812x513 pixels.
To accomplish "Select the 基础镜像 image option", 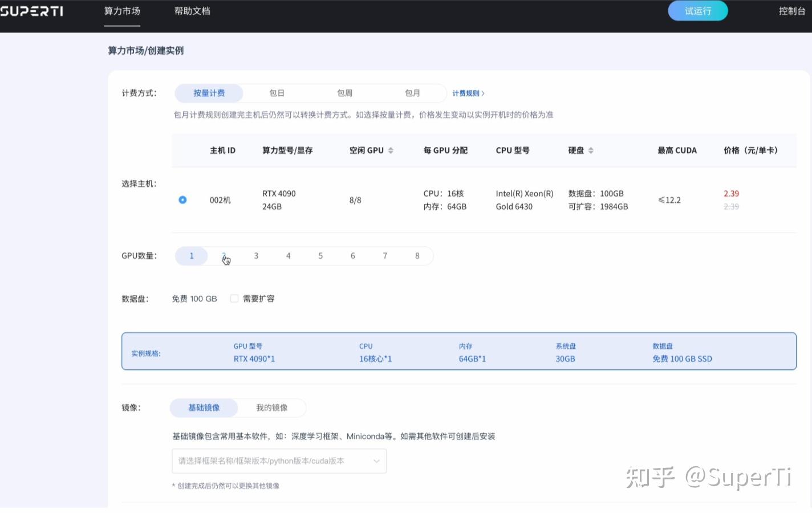I will point(204,408).
